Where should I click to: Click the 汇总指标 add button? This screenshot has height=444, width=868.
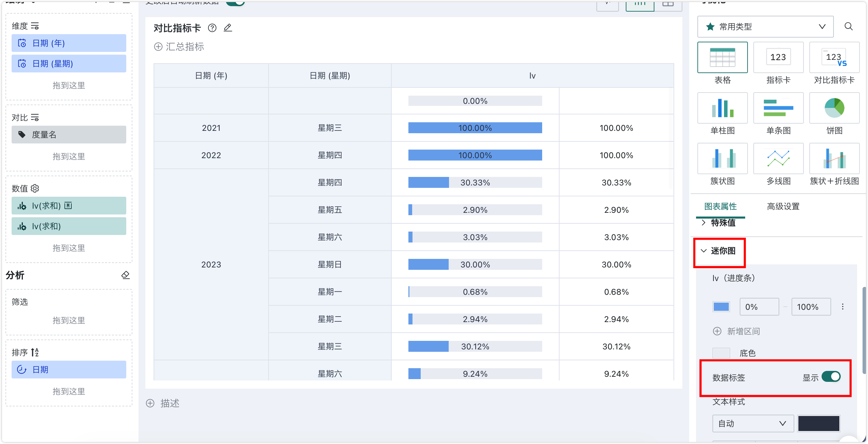click(179, 46)
